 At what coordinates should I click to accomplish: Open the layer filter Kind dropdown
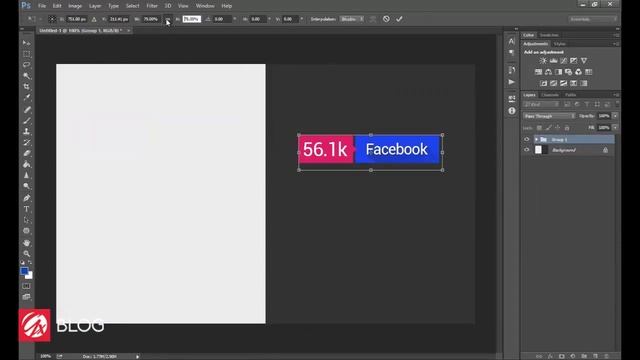[542, 104]
